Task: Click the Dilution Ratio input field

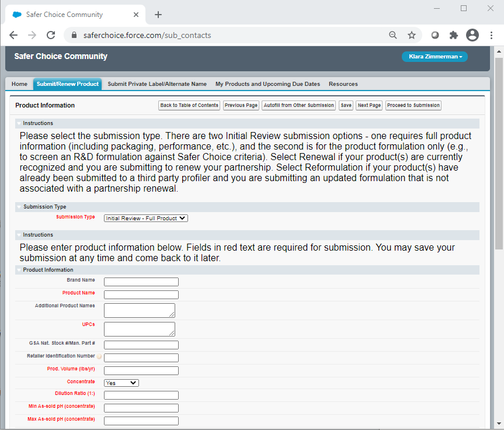Action: coord(141,396)
